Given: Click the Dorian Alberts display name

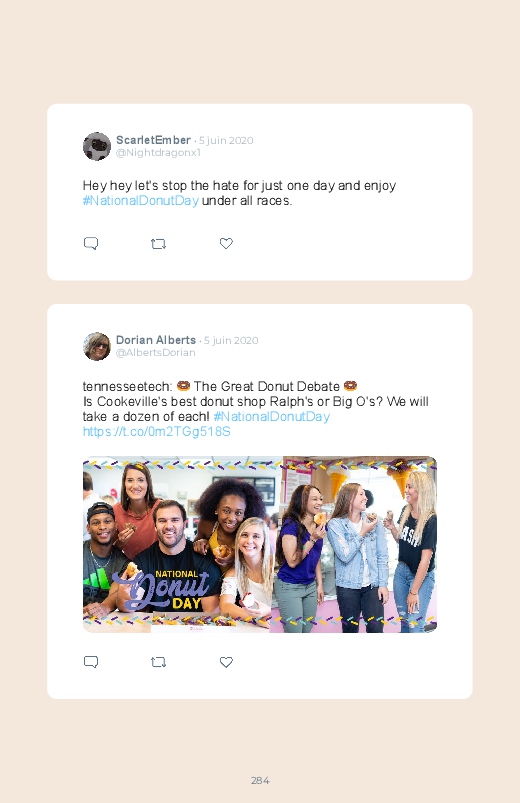Looking at the screenshot, I should [x=156, y=340].
